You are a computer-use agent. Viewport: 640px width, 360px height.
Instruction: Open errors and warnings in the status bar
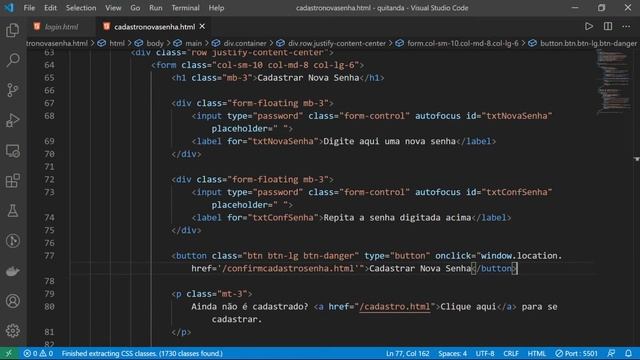pos(38,353)
